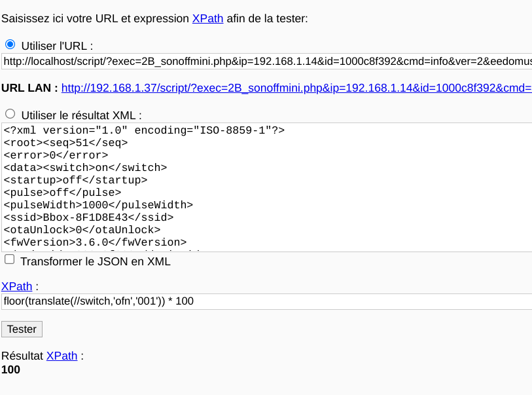Place cursor on the xml version declaration line
Screen dimensions: 532x395
[x=144, y=130]
